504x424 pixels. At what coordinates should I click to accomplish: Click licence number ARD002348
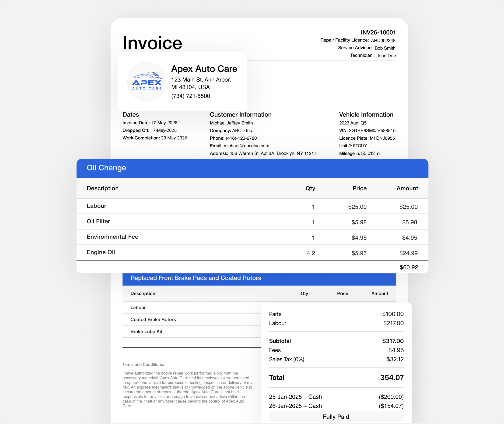point(383,40)
